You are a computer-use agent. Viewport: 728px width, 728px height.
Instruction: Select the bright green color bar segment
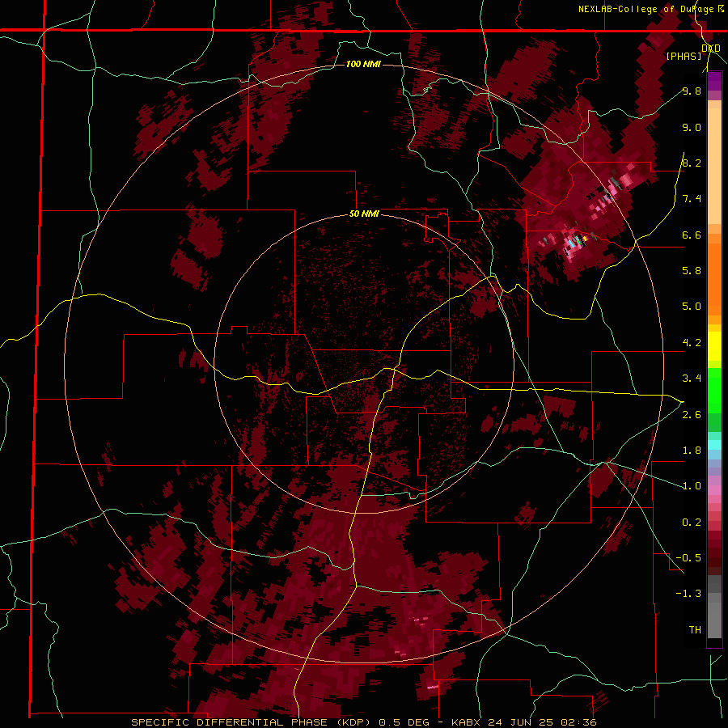(714, 390)
